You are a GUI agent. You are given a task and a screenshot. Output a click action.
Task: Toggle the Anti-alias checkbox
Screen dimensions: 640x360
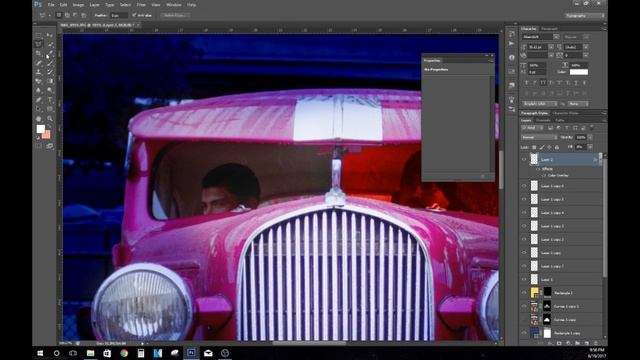(x=134, y=15)
